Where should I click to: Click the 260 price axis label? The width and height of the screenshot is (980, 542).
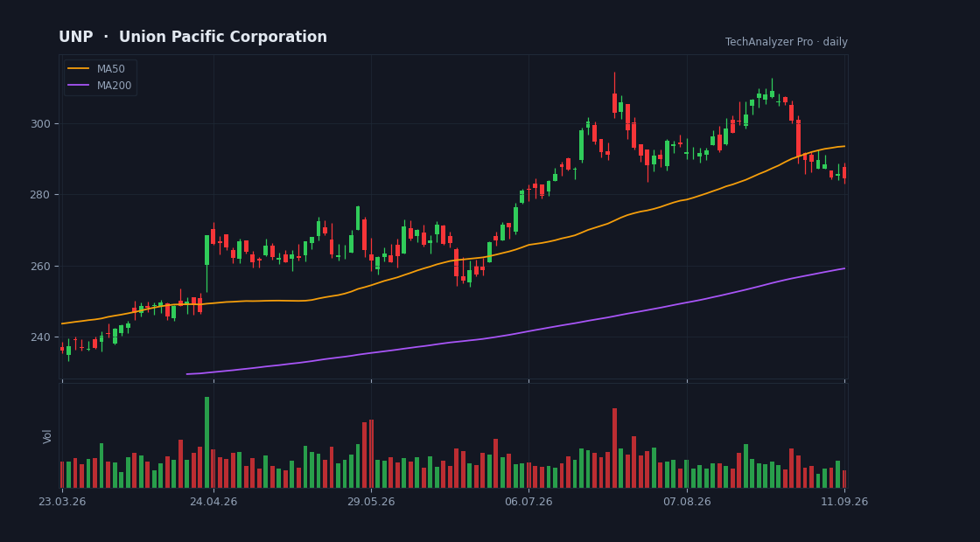(40, 266)
